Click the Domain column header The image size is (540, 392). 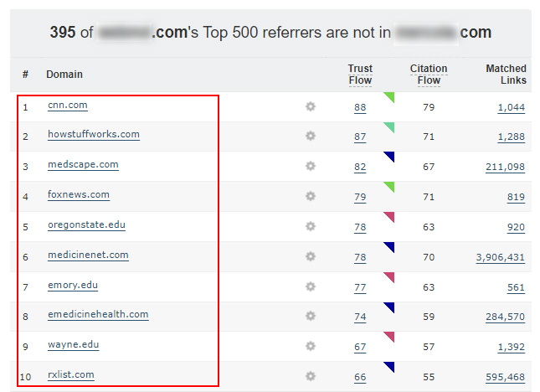tap(64, 75)
